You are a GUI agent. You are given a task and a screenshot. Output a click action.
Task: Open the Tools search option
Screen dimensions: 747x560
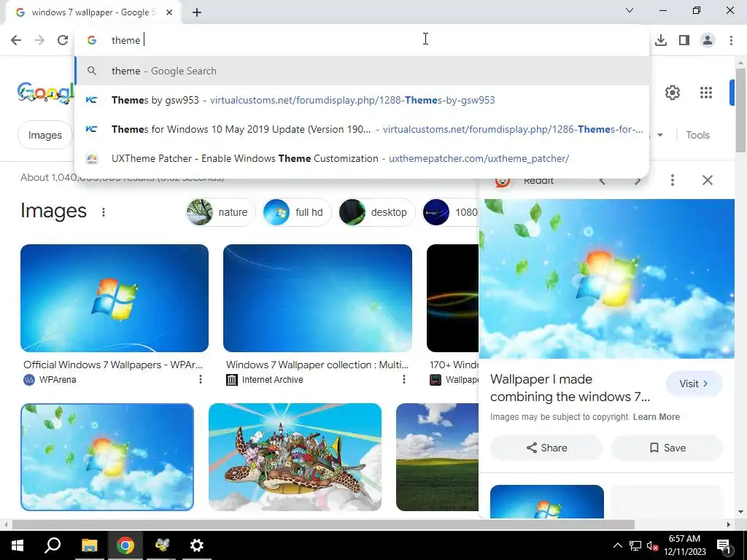[x=697, y=135]
